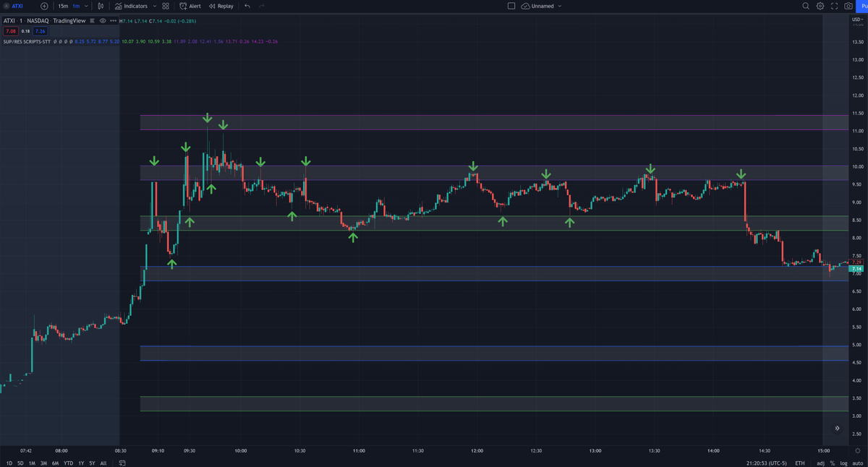Image resolution: width=868 pixels, height=467 pixels.
Task: Click the red 7.08 sell price button
Action: tap(9, 31)
